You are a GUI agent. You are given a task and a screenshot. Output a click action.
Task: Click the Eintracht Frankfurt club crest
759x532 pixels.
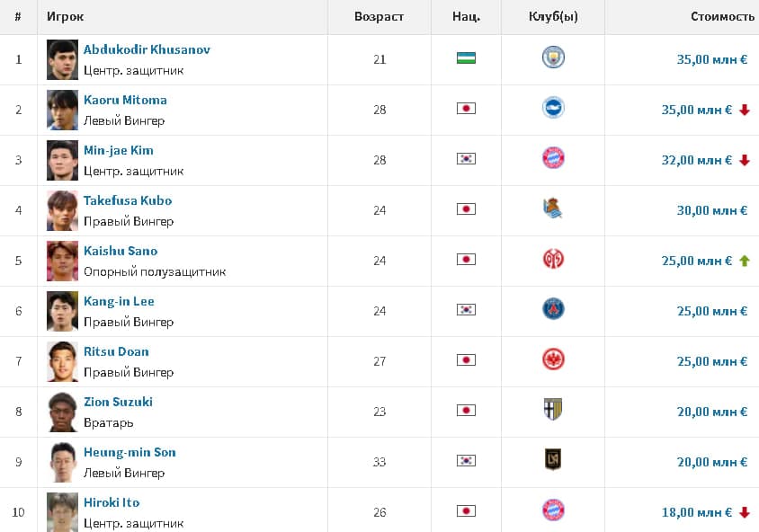click(x=553, y=360)
